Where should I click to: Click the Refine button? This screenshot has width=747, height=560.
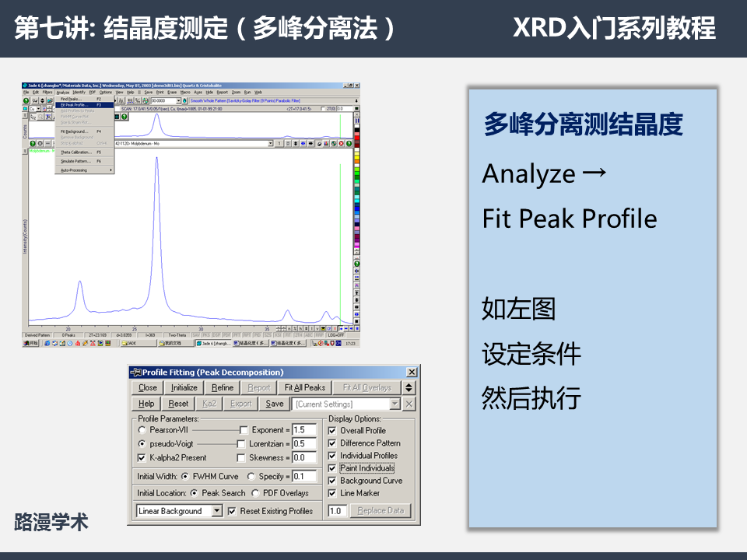(223, 387)
